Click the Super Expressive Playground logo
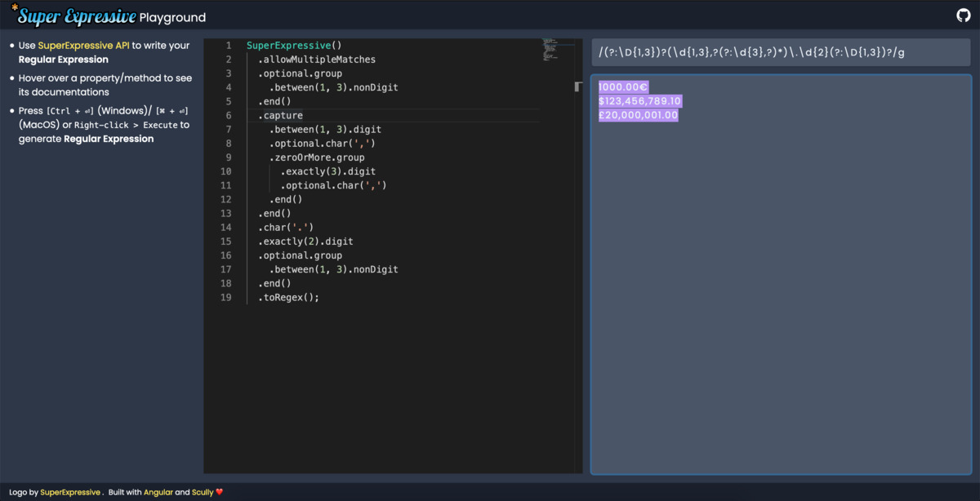Viewport: 980px width, 501px height. click(108, 16)
